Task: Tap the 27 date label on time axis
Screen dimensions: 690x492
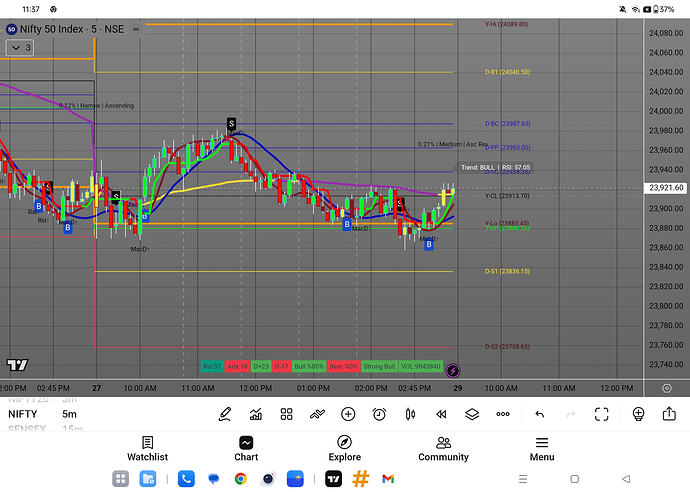Action: click(96, 388)
